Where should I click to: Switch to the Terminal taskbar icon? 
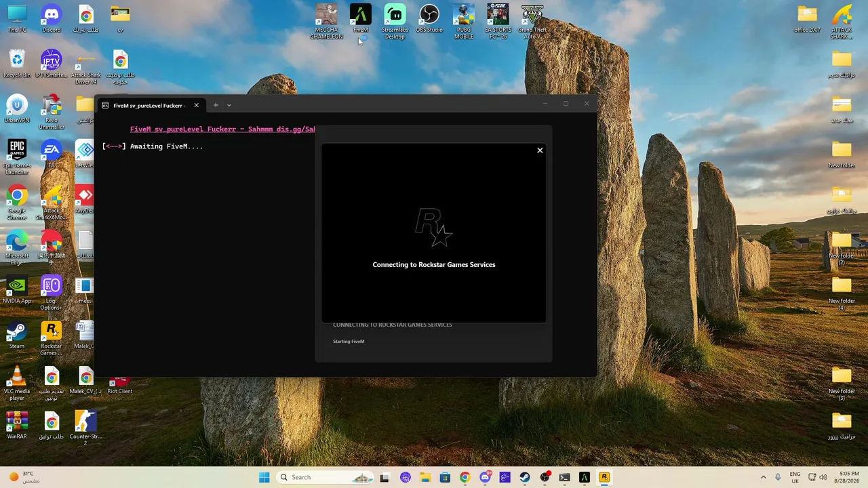(564, 477)
